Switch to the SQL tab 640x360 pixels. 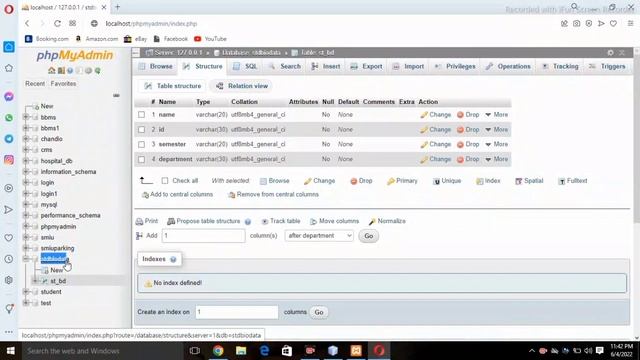(245, 66)
